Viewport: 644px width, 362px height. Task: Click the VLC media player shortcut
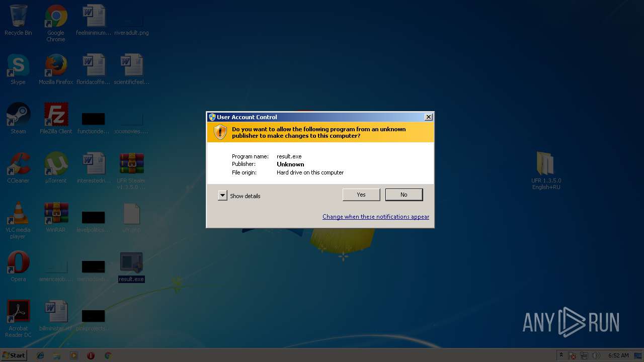pyautogui.click(x=18, y=220)
